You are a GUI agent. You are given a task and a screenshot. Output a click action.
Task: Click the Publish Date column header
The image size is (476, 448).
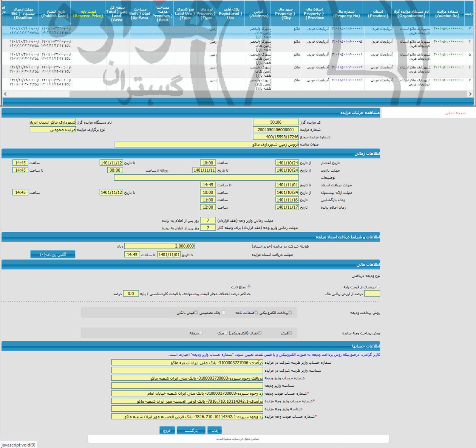pos(55,14)
